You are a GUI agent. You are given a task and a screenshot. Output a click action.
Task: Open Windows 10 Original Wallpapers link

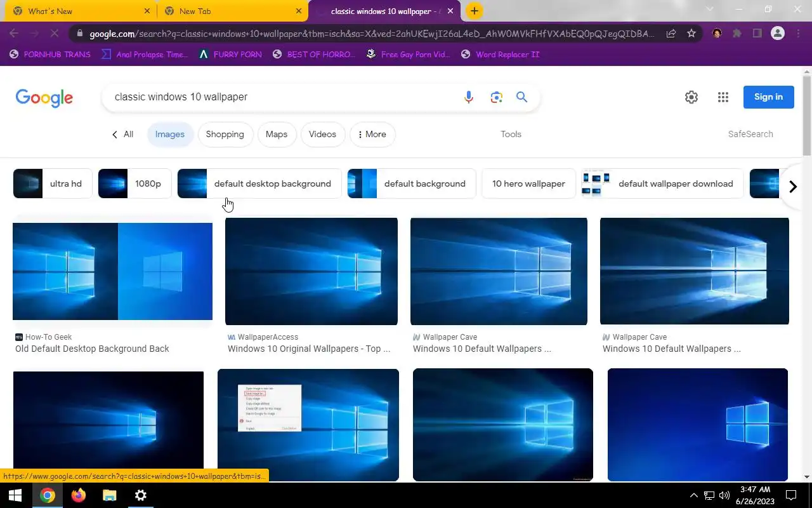(309, 349)
